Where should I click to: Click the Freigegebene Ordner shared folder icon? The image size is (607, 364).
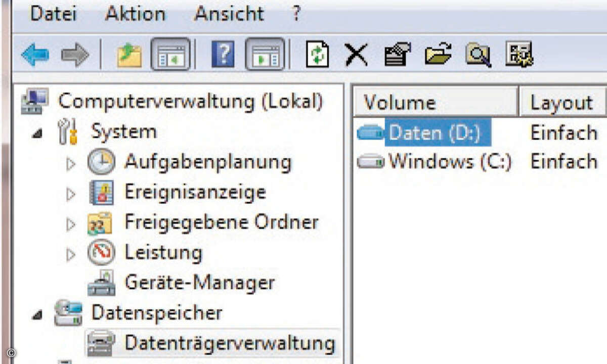100,223
